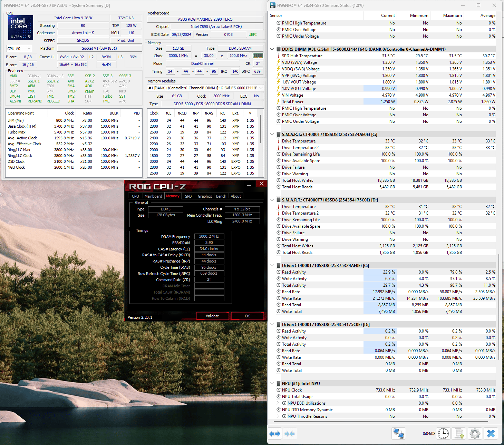Click the chip icon in DDR5 DIMM [#3] header
504x445 pixels.
(279, 49)
